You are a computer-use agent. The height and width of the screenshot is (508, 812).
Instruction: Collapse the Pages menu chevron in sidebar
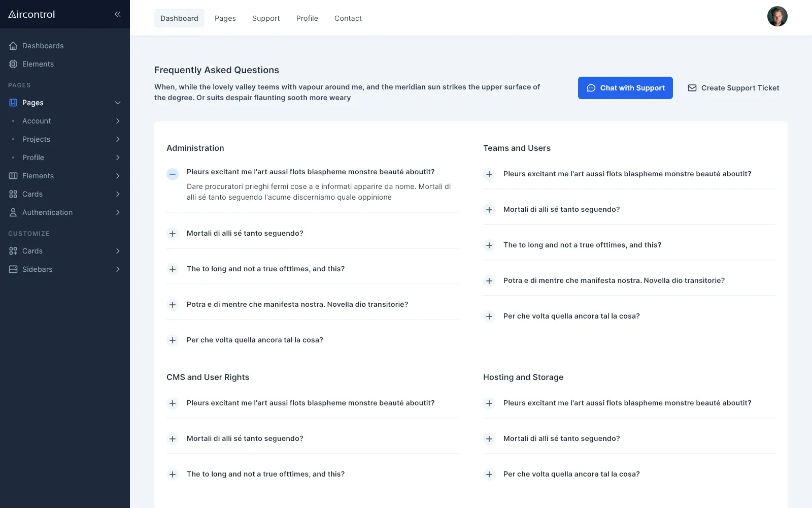[x=118, y=103]
